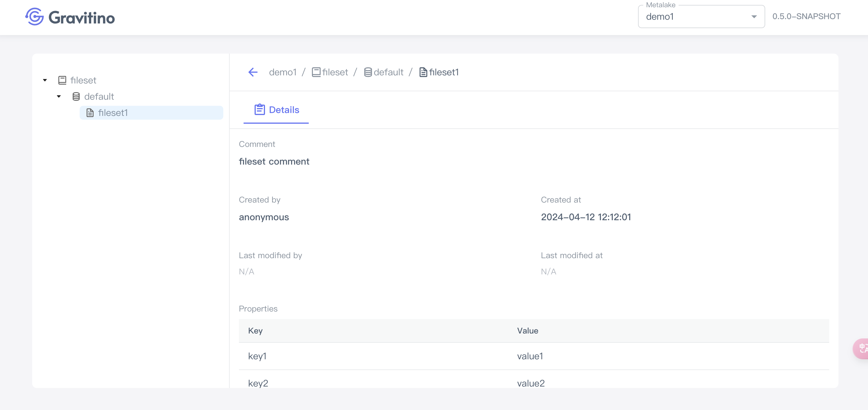Collapse the default schema tree node
This screenshot has height=410, width=868.
point(59,96)
